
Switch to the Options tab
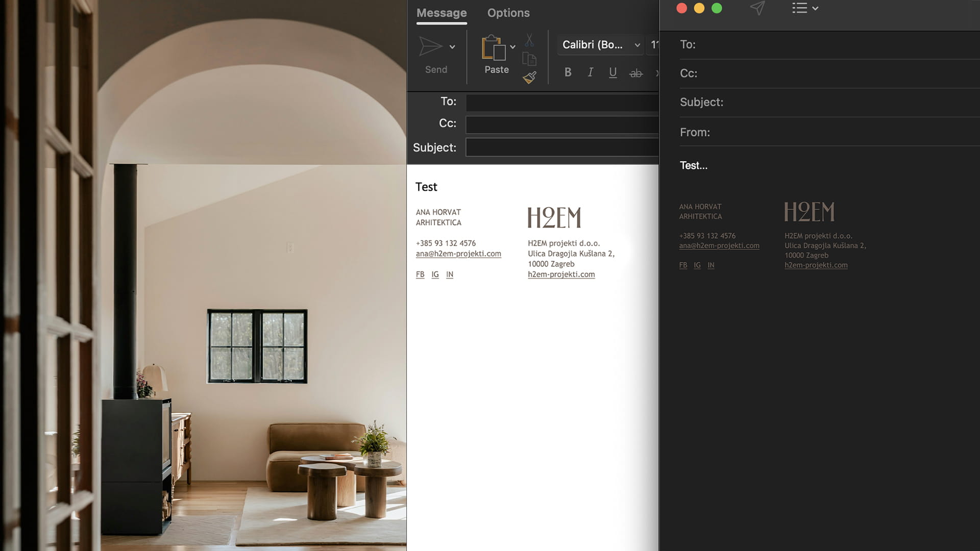pos(508,13)
